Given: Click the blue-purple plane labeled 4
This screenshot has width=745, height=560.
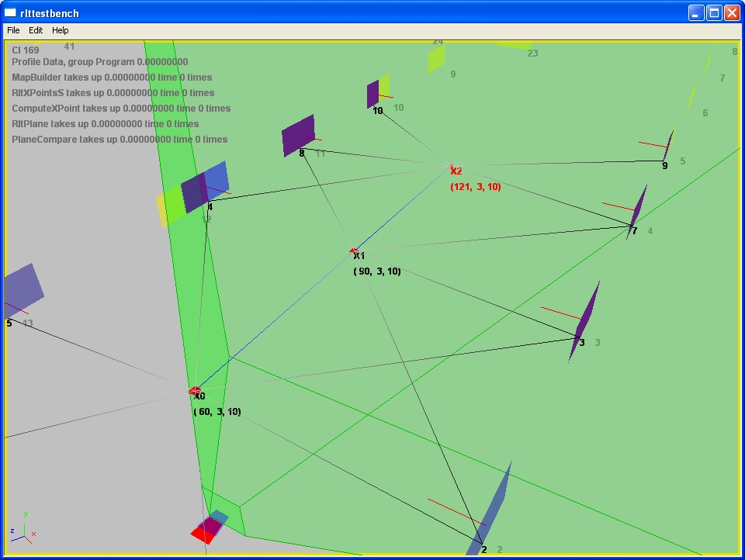Looking at the screenshot, I should [x=205, y=186].
